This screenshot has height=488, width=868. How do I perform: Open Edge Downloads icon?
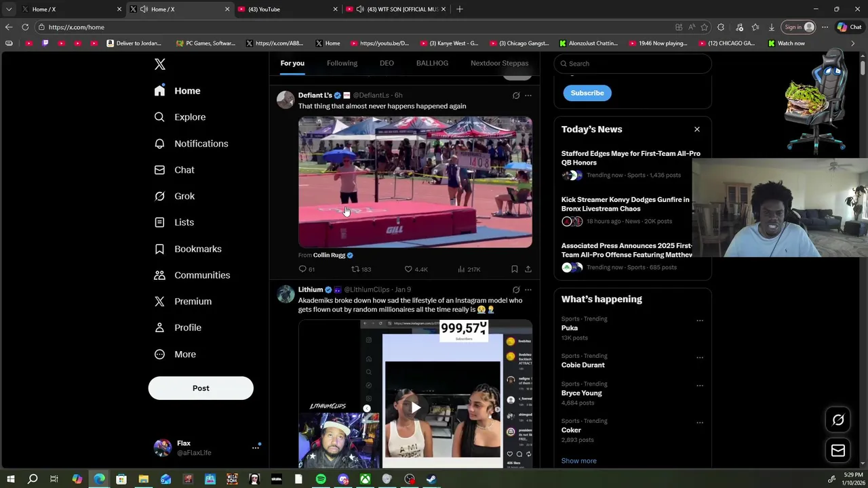772,27
